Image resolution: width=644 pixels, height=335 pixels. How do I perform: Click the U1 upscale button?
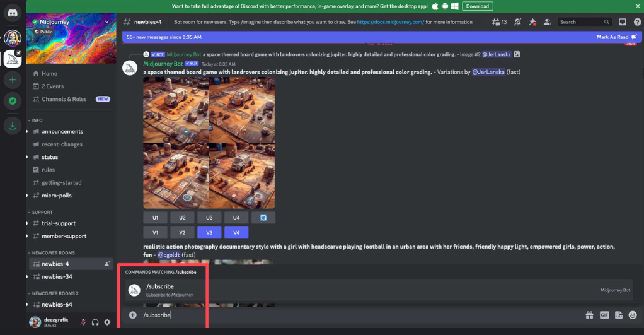(155, 218)
